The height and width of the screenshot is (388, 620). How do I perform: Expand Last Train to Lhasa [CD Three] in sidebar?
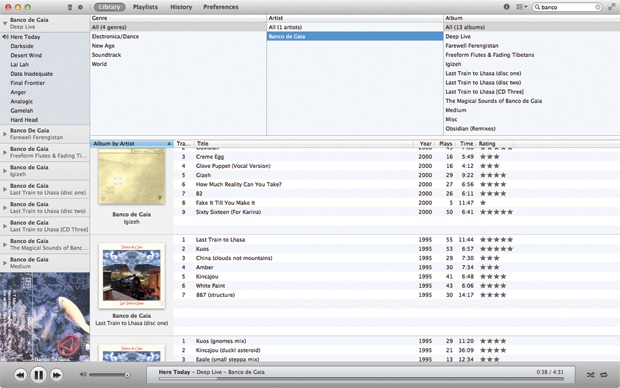coord(5,226)
